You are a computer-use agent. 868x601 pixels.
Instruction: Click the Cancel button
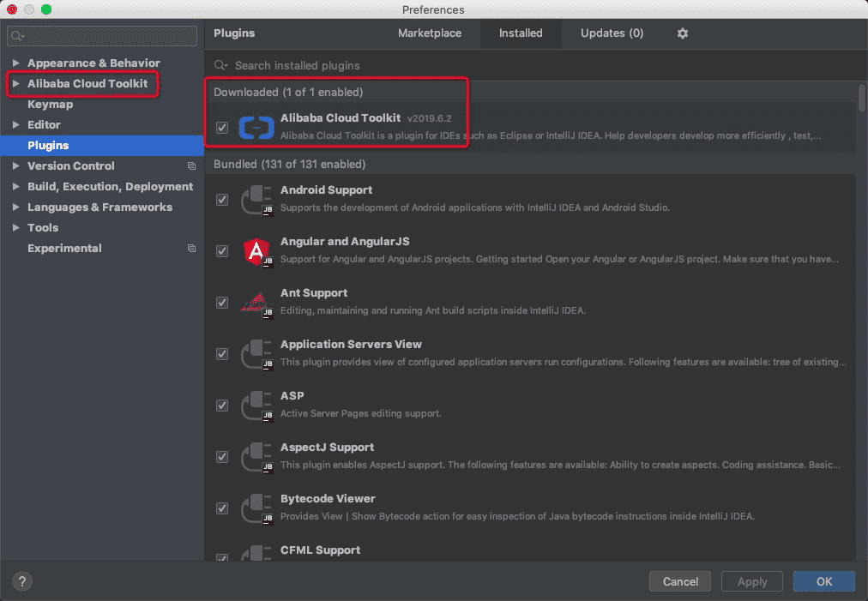680,581
